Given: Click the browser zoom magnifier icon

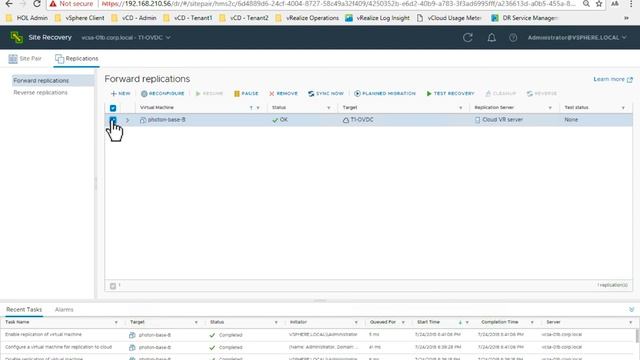Looking at the screenshot, I should coord(586,4).
